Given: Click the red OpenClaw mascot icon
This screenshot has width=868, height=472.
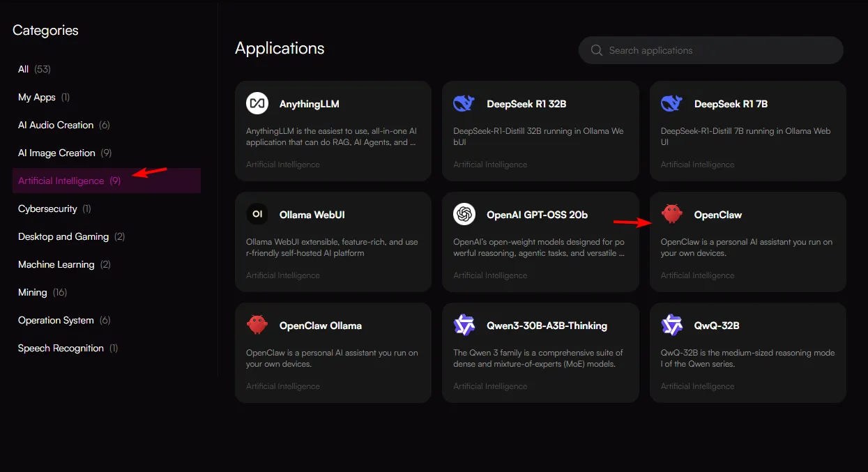Looking at the screenshot, I should click(672, 214).
